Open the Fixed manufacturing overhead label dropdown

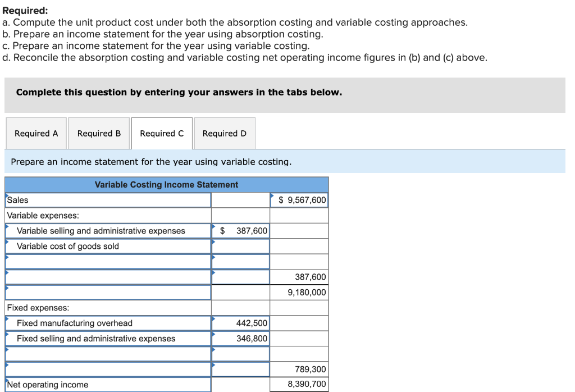click(x=107, y=323)
